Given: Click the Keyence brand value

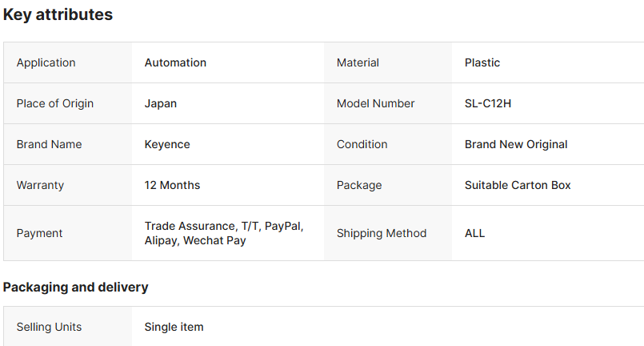Looking at the screenshot, I should 167,144.
